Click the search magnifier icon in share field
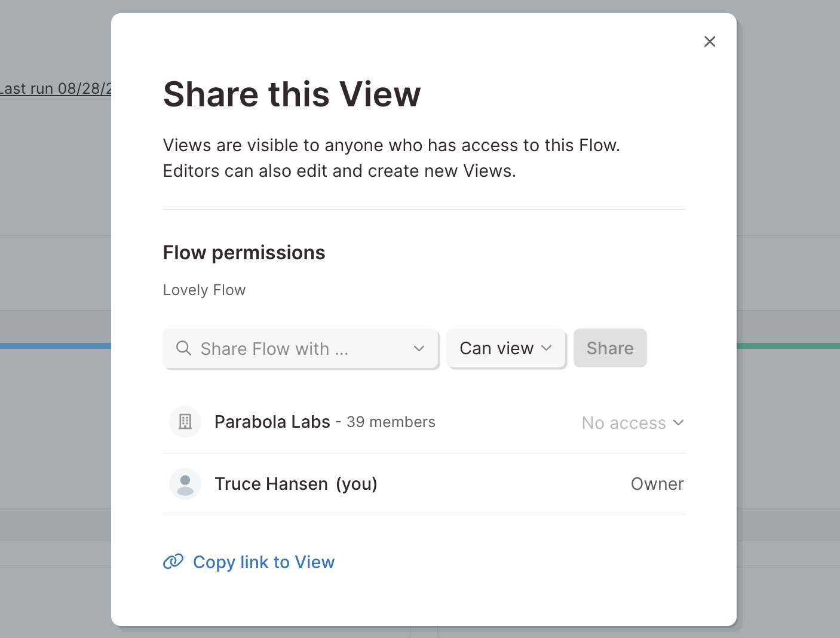The height and width of the screenshot is (638, 840). tap(184, 348)
